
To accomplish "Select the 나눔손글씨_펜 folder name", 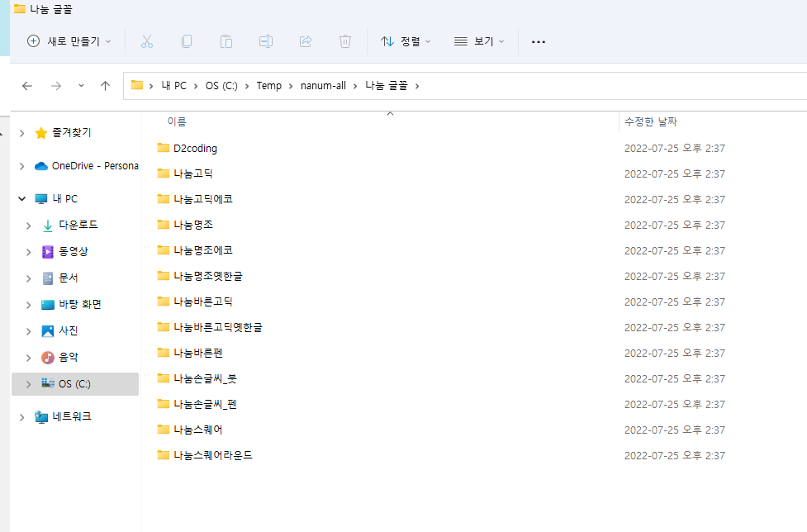I will coord(205,404).
